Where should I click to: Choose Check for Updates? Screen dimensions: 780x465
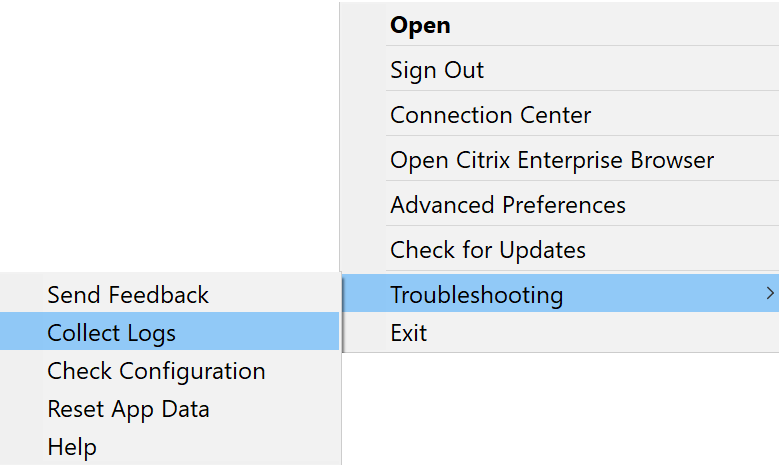(x=488, y=250)
